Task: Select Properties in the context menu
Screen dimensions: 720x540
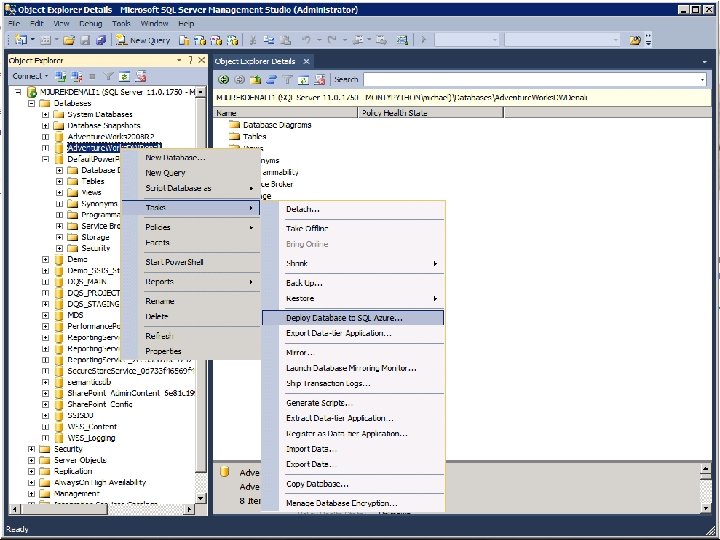Action: (x=190, y=351)
